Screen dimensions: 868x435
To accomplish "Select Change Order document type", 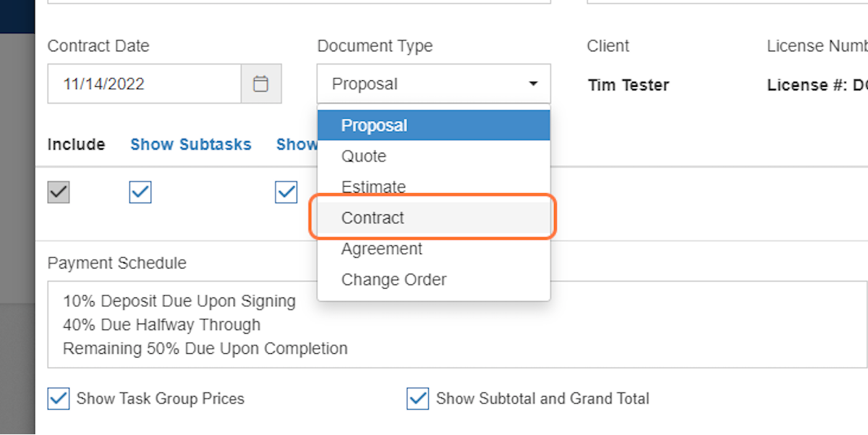I will (x=393, y=279).
